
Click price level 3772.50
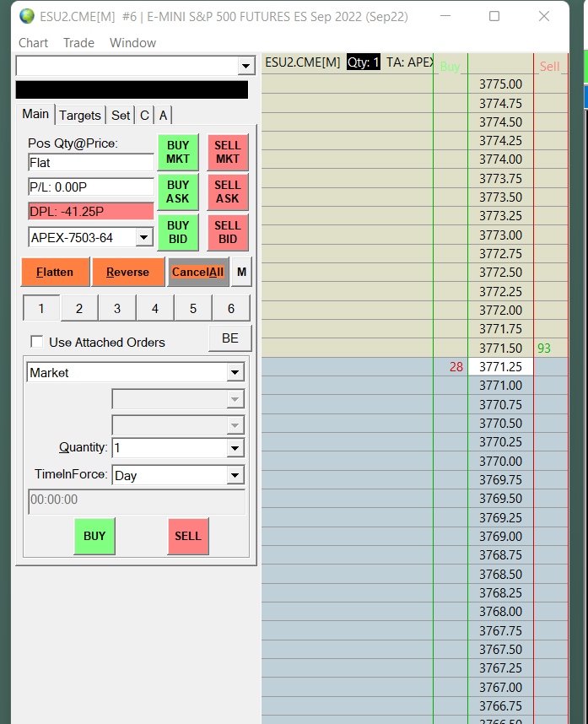pyautogui.click(x=501, y=273)
